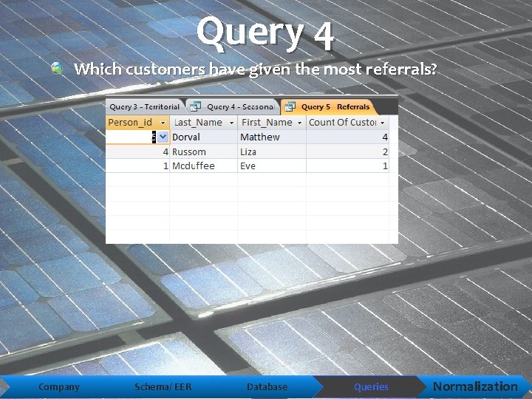Screen dimensions: 532x399
Task: Click the Russom last name cell
Action: pos(204,151)
